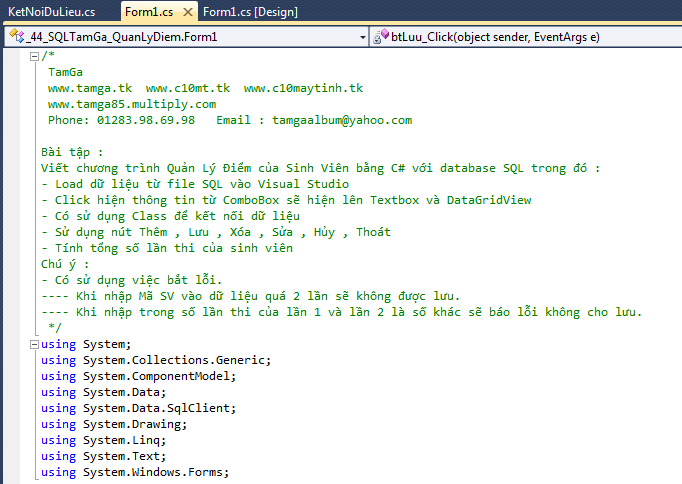This screenshot has height=484, width=682.
Task: Close the Form1.cs tab
Action: pos(188,12)
